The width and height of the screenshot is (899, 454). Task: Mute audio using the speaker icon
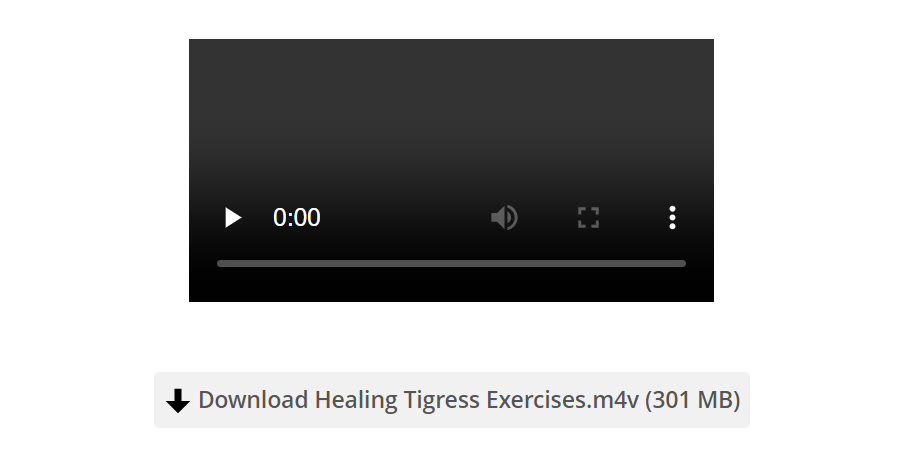tap(505, 218)
